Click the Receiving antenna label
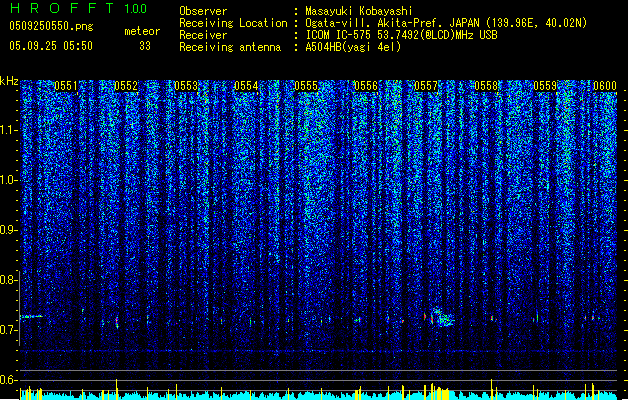 230,47
